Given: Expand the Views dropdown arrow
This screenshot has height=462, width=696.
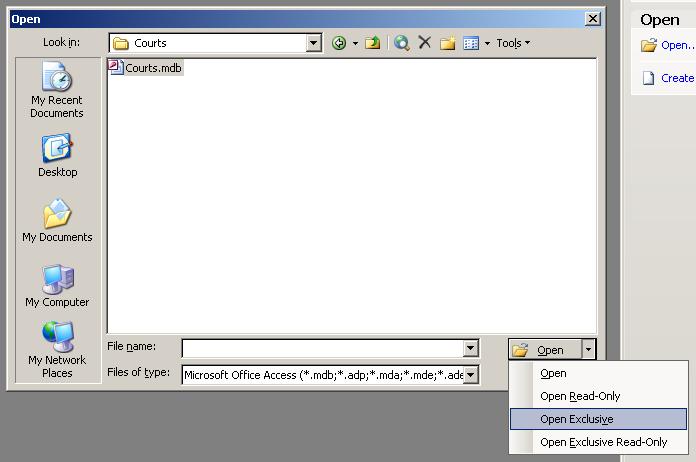Looking at the screenshot, I should coord(487,43).
